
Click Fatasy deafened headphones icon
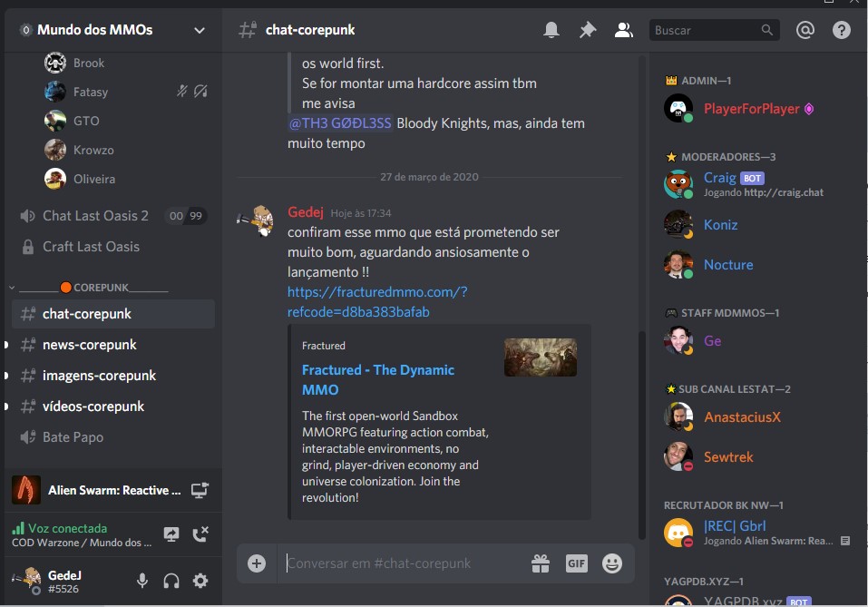(201, 91)
